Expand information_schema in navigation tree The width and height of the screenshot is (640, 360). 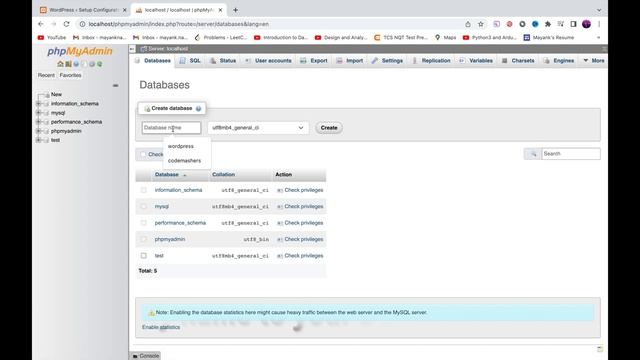pos(38,104)
